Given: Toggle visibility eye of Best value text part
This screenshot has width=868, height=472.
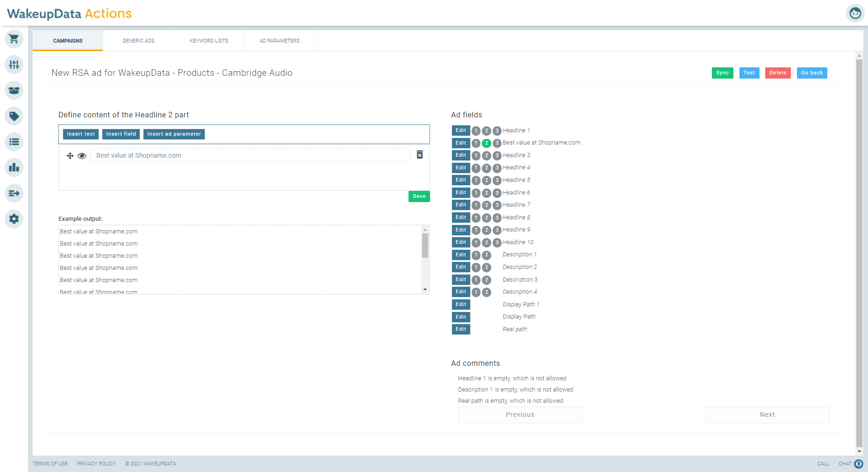Looking at the screenshot, I should pyautogui.click(x=82, y=156).
